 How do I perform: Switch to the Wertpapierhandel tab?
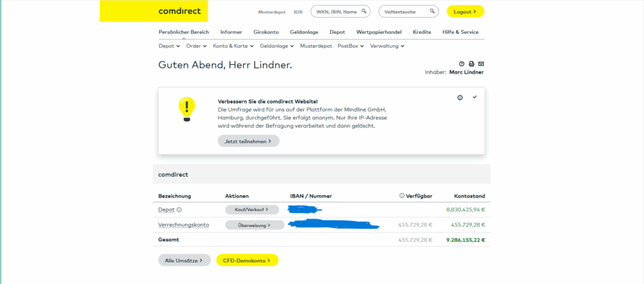[x=379, y=32]
